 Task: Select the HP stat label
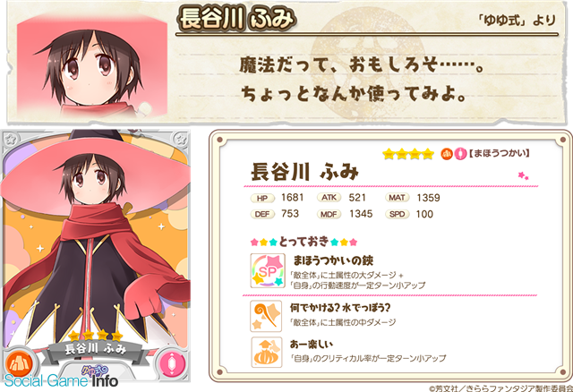[x=262, y=199]
